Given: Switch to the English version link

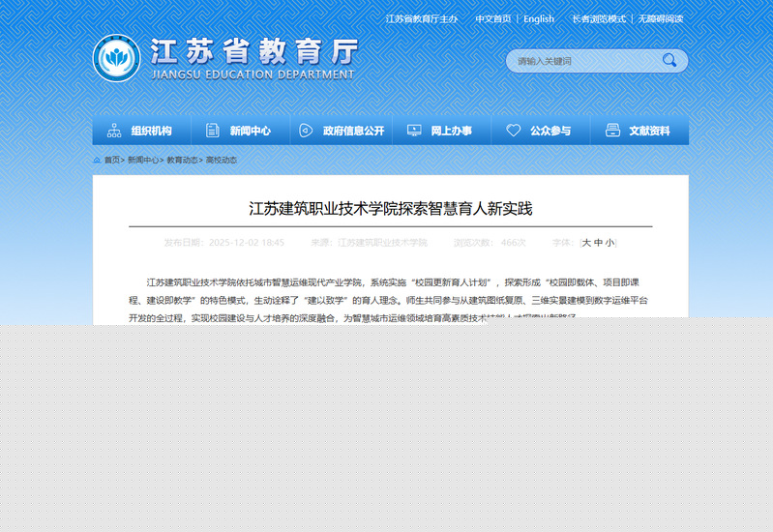Looking at the screenshot, I should [x=539, y=18].
